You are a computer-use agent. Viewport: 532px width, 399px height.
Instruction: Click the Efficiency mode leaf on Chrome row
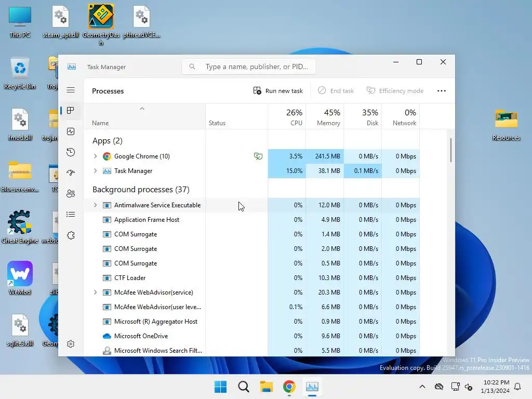pyautogui.click(x=258, y=156)
